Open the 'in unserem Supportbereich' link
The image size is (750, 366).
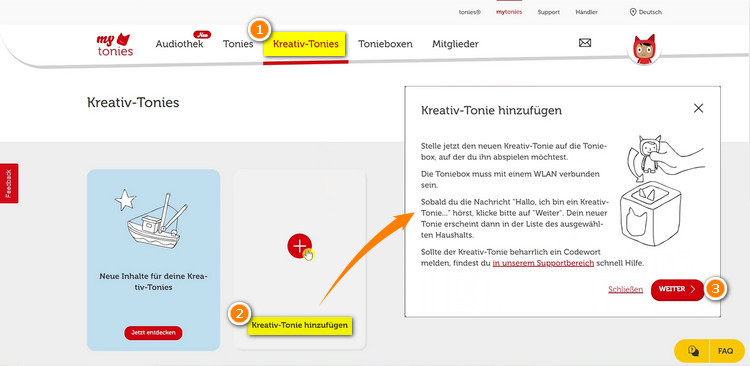tap(543, 263)
